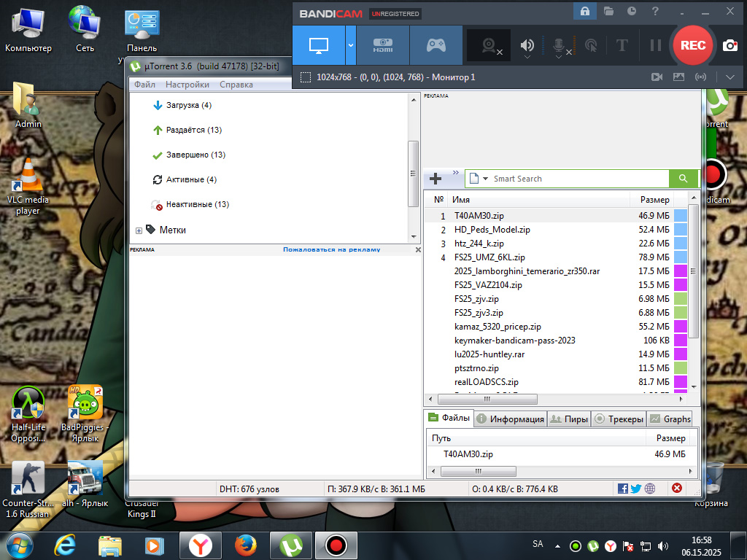Image resolution: width=747 pixels, height=560 pixels.
Task: Open the Файл menu in µTorrent
Action: click(x=145, y=85)
